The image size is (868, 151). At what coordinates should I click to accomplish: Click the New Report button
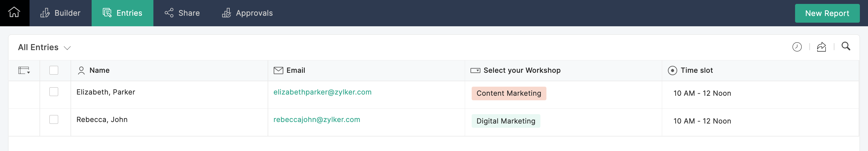[827, 13]
